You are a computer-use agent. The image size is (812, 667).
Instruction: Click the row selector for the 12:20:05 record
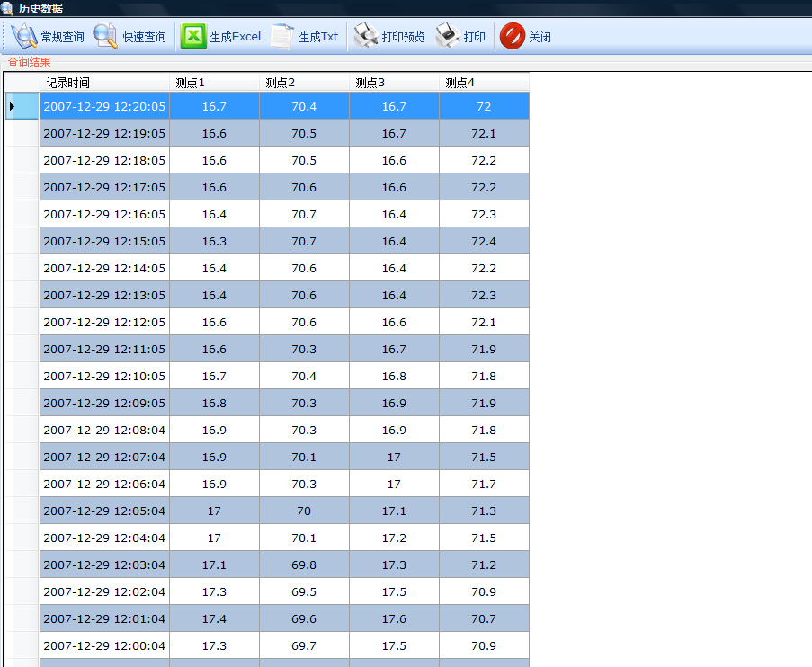pos(22,106)
